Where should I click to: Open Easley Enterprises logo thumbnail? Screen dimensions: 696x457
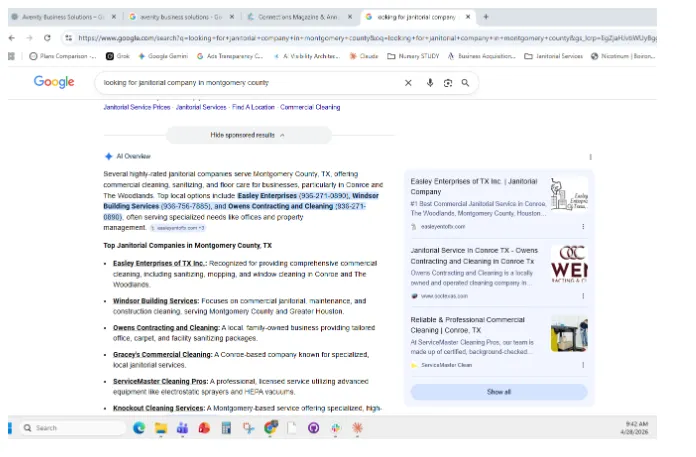[x=569, y=194]
